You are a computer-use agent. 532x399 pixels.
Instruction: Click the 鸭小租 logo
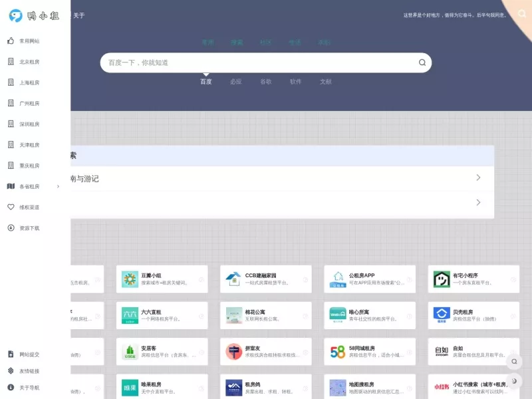(34, 15)
